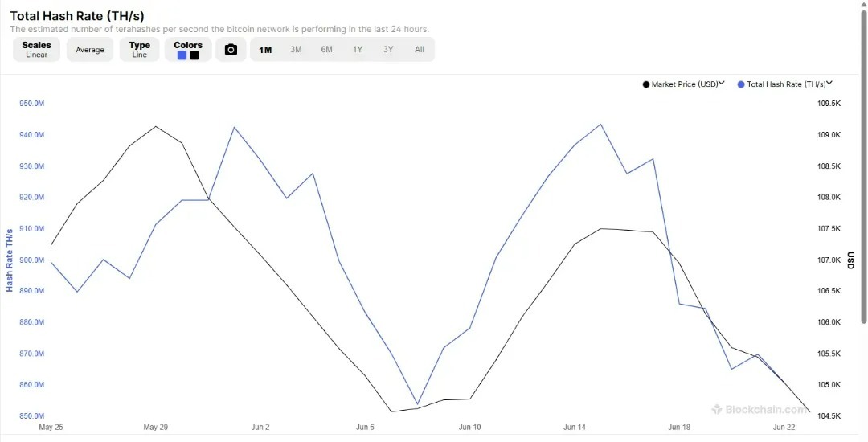
Task: Click the blue Total Hash Rate legend dot
Action: [741, 84]
